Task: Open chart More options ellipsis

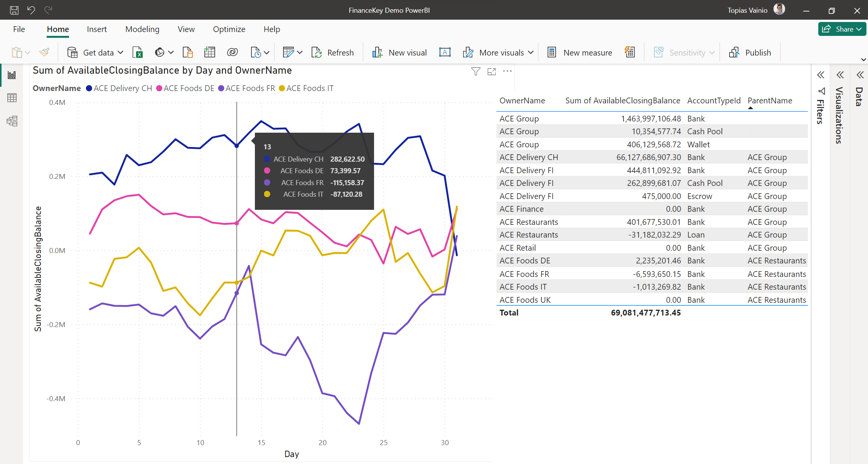Action: pos(507,71)
